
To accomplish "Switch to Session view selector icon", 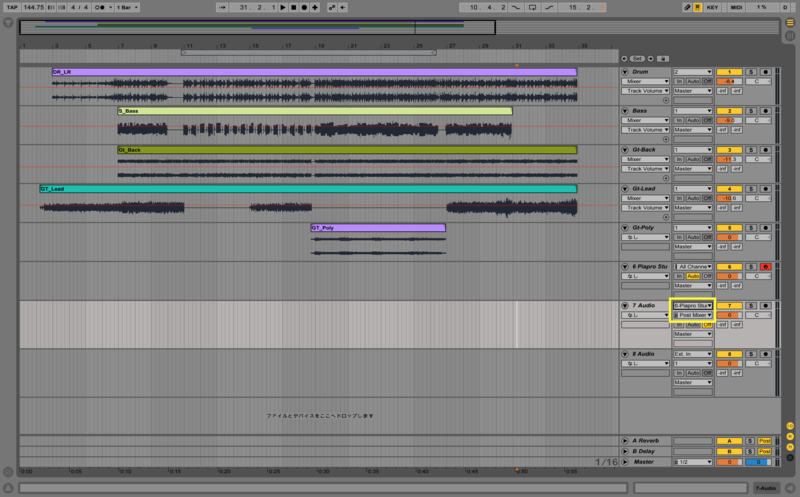I will pyautogui.click(x=790, y=35).
